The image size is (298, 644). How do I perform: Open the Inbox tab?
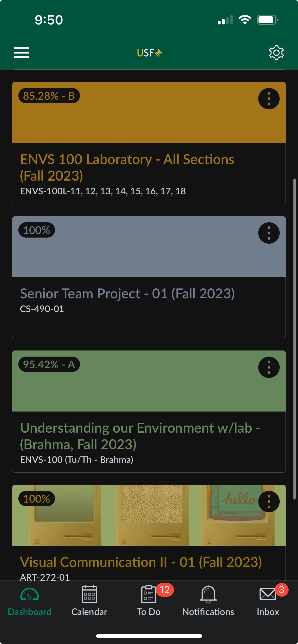(x=268, y=601)
